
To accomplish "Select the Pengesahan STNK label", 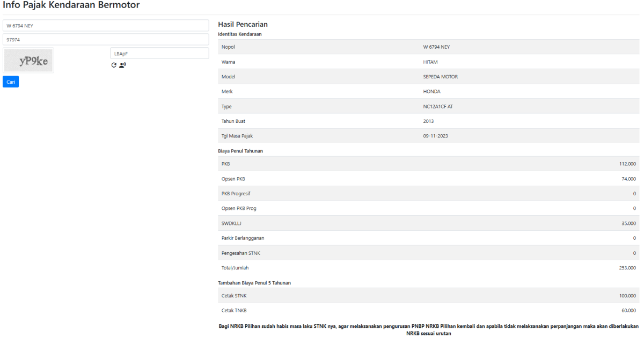I will click(x=240, y=253).
